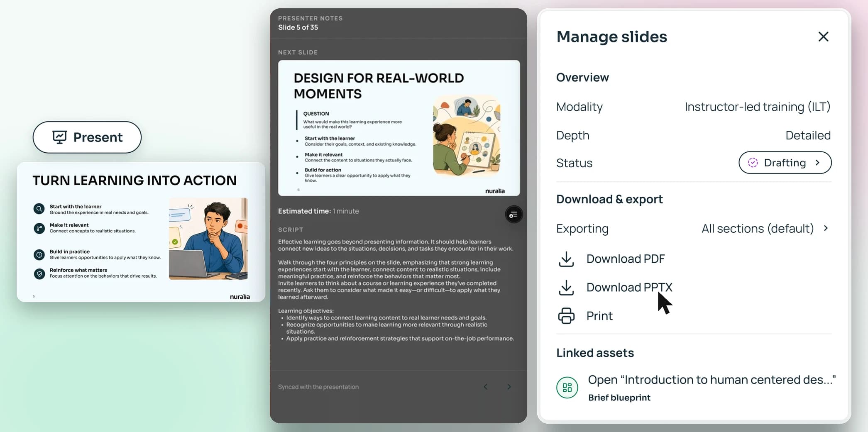The image size is (868, 432).
Task: Click the Slide 5 of 35 label
Action: pos(298,27)
